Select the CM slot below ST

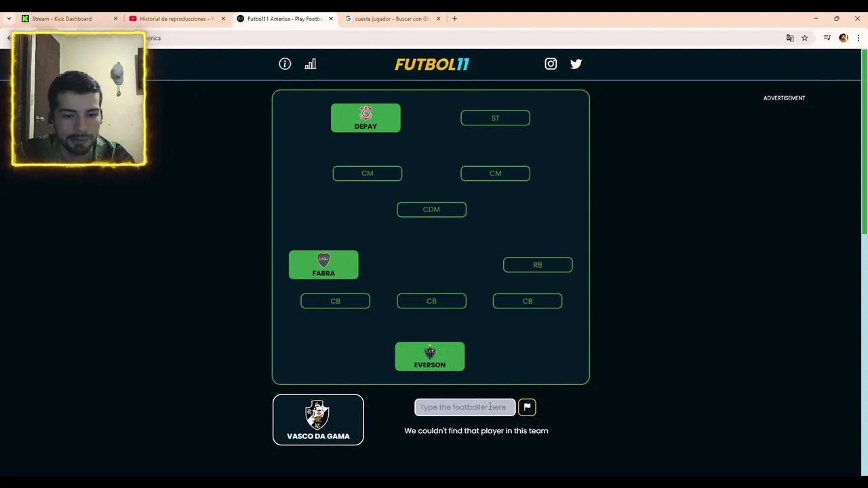pos(495,174)
